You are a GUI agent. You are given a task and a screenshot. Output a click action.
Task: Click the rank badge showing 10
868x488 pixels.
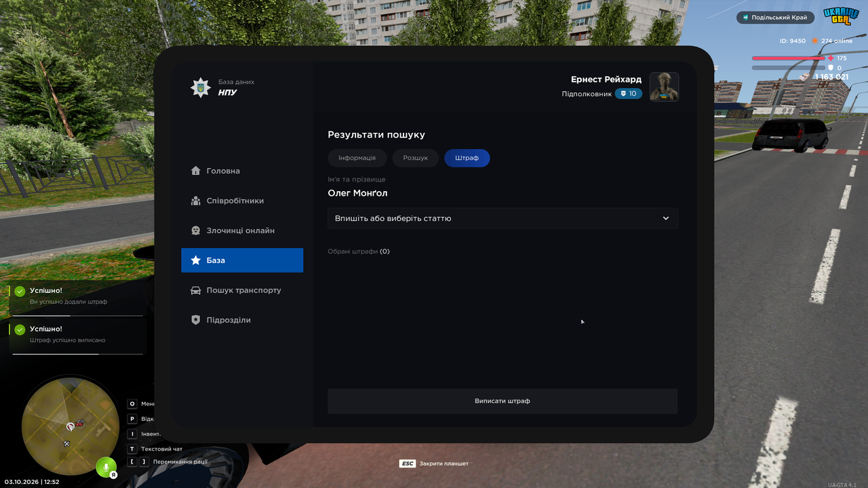(x=629, y=94)
